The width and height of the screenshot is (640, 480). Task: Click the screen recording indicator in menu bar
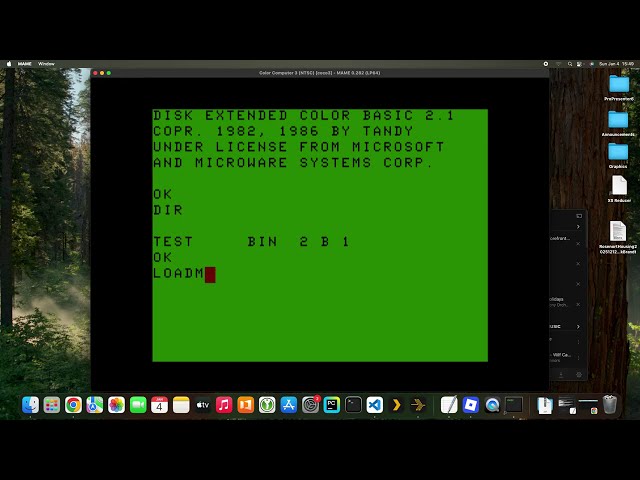pos(546,64)
